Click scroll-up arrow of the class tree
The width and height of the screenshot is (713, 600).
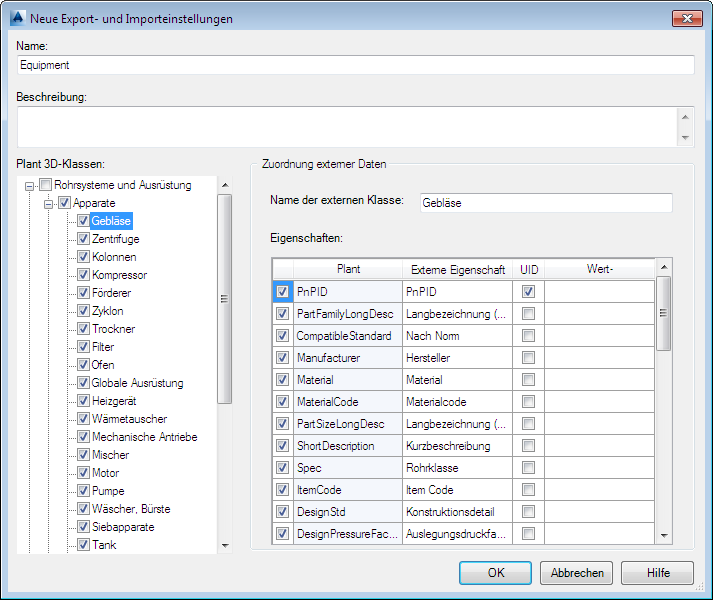225,185
